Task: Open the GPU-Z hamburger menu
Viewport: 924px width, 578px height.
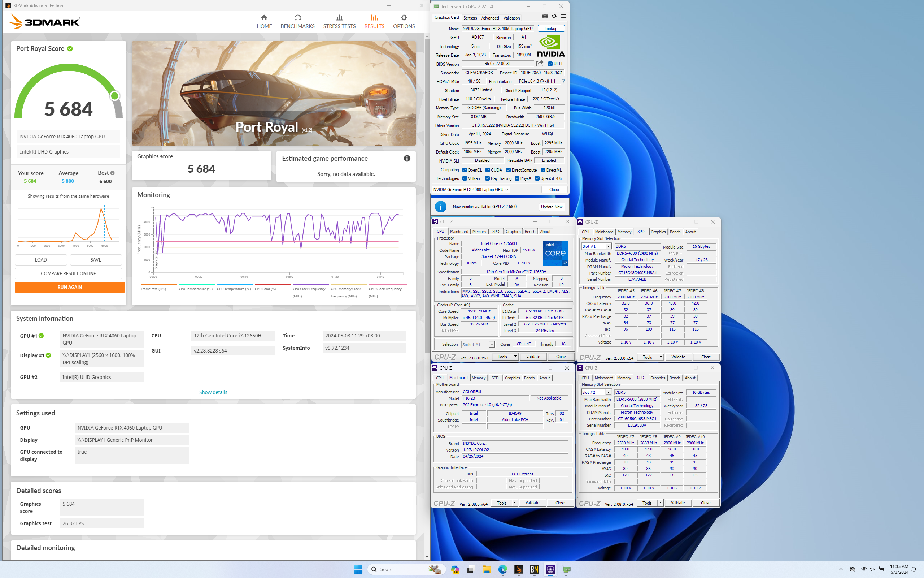Action: [x=563, y=16]
